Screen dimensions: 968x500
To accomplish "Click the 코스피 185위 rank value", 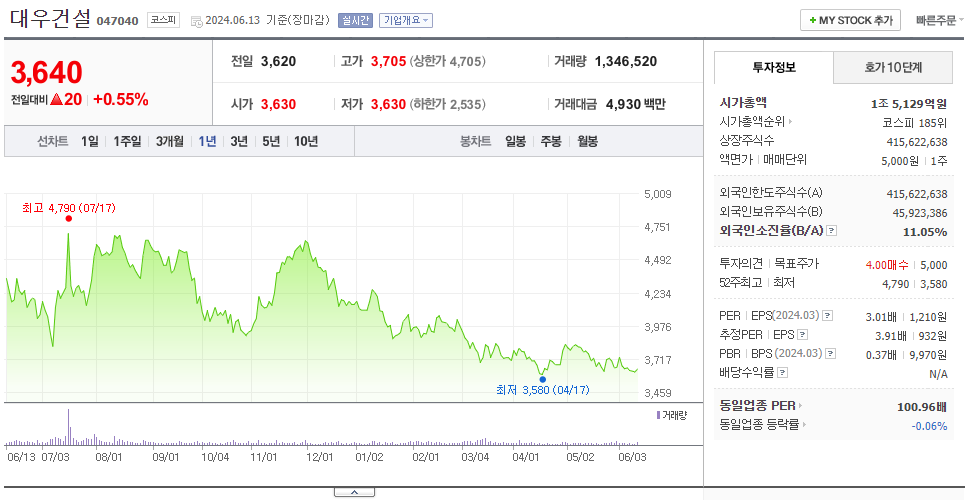I will click(x=915, y=122).
